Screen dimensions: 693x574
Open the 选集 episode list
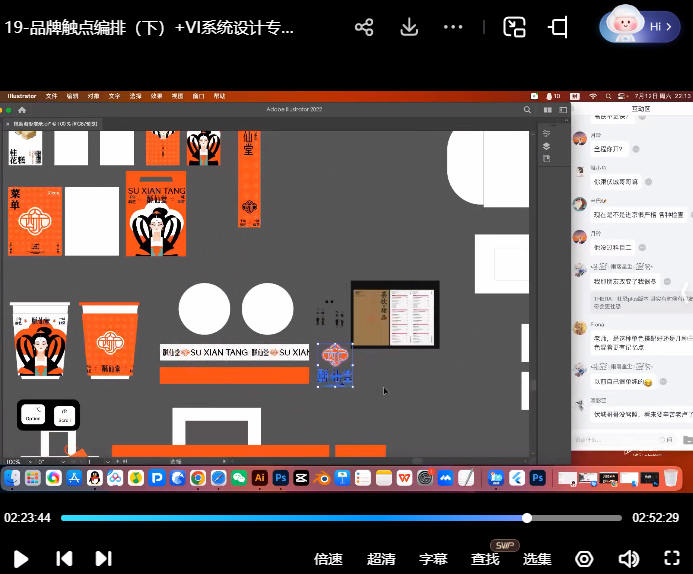(x=537, y=559)
